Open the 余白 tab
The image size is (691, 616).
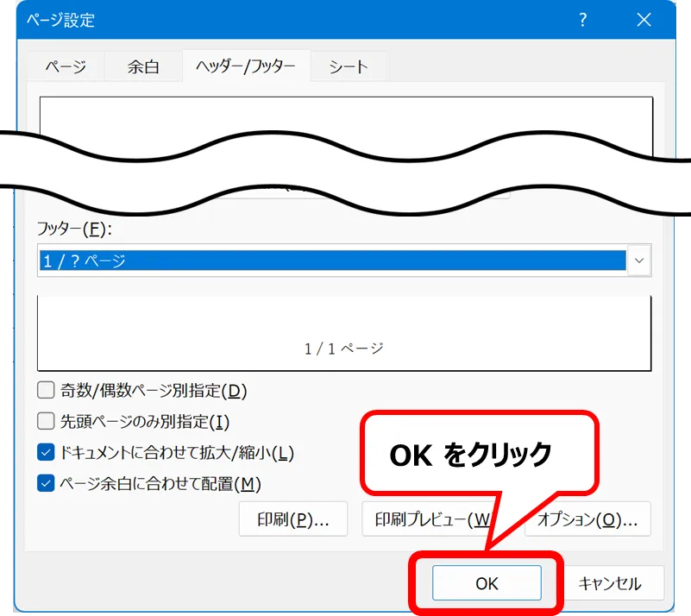tap(143, 66)
